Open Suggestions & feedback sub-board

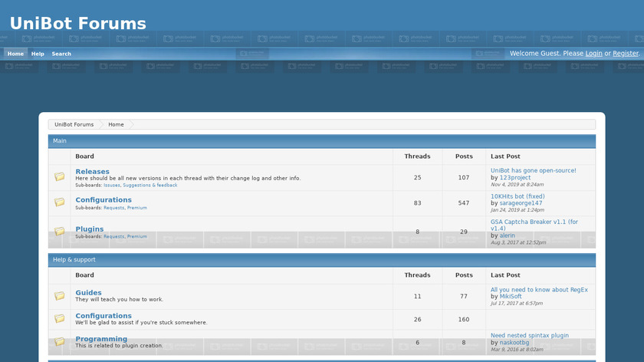click(150, 186)
